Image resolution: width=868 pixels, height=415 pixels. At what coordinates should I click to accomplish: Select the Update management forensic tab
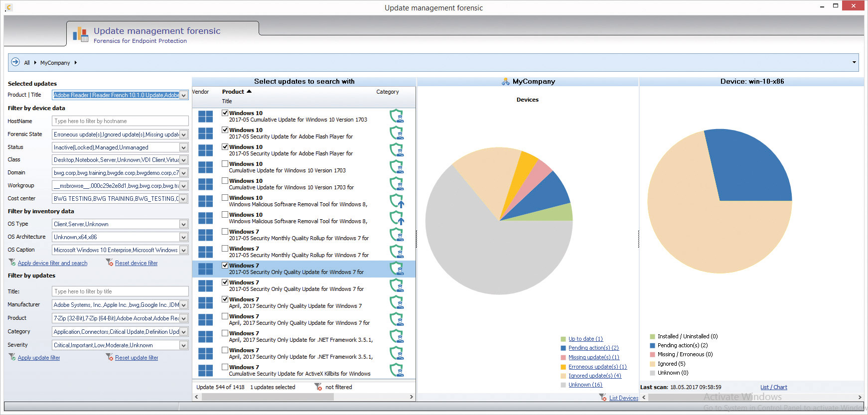click(163, 34)
